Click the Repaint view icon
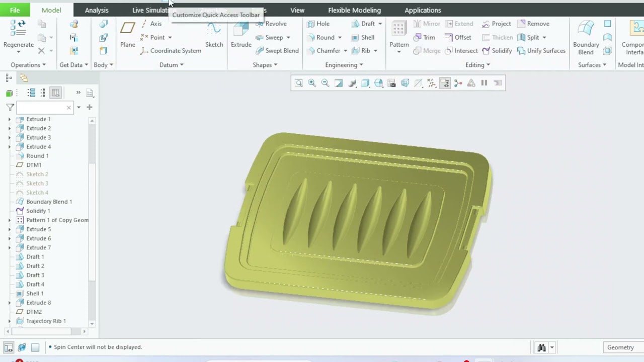 click(x=339, y=83)
